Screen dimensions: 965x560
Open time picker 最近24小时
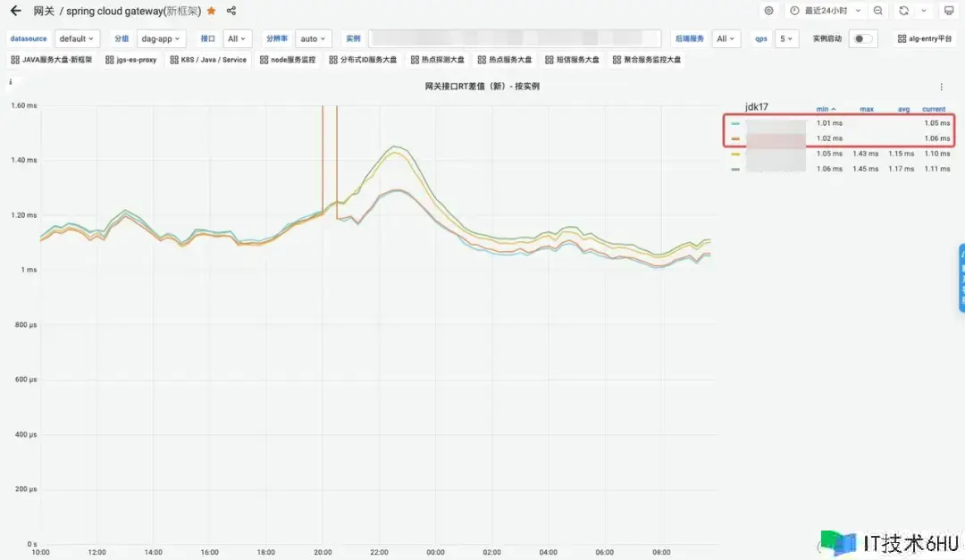point(826,11)
